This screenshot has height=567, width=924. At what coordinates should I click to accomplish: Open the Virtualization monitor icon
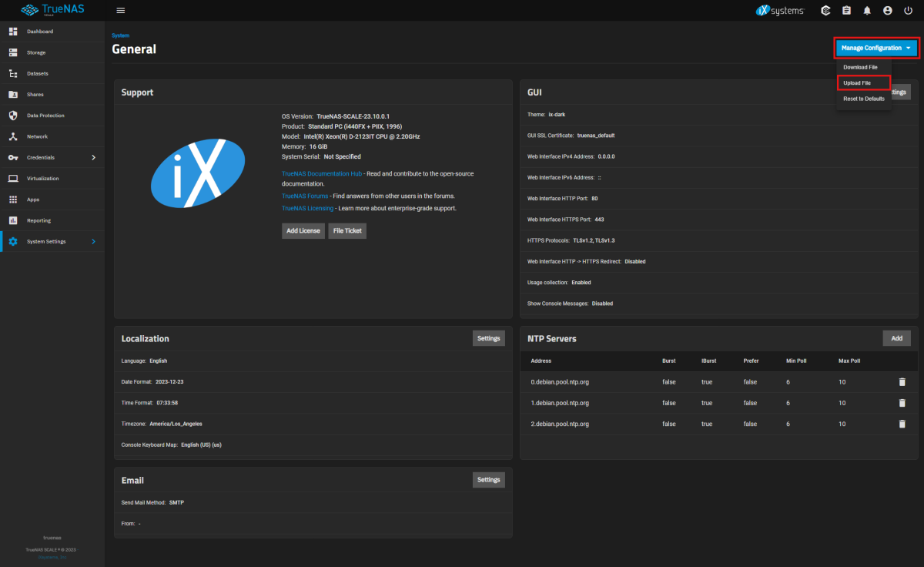pos(12,179)
